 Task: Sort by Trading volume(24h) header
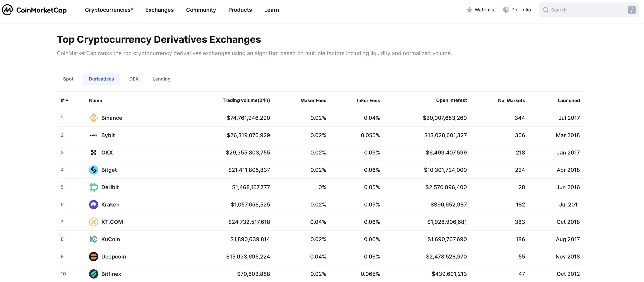pos(246,100)
